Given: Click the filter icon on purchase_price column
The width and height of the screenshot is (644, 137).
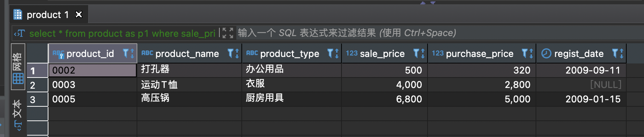Looking at the screenshot, I should point(525,54).
